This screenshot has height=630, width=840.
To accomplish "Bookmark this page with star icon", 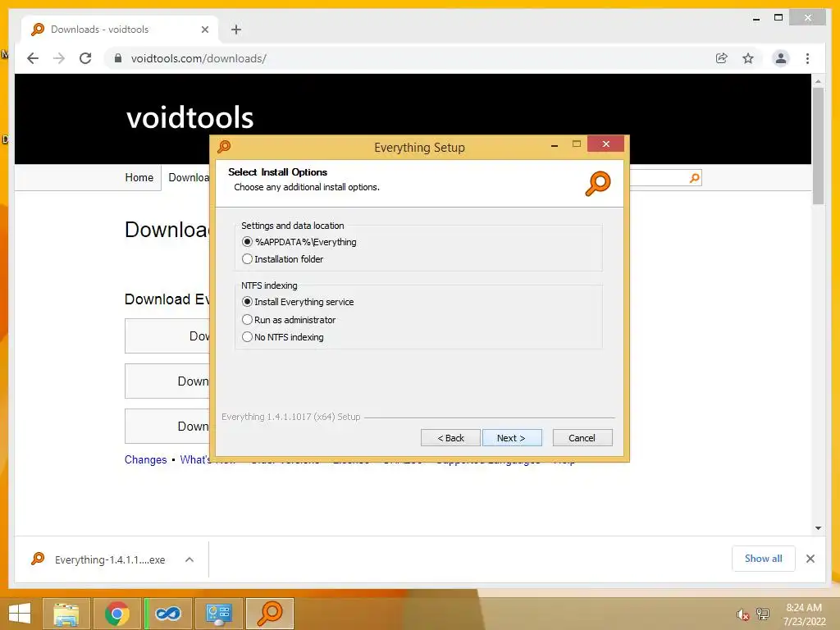I will pyautogui.click(x=748, y=58).
